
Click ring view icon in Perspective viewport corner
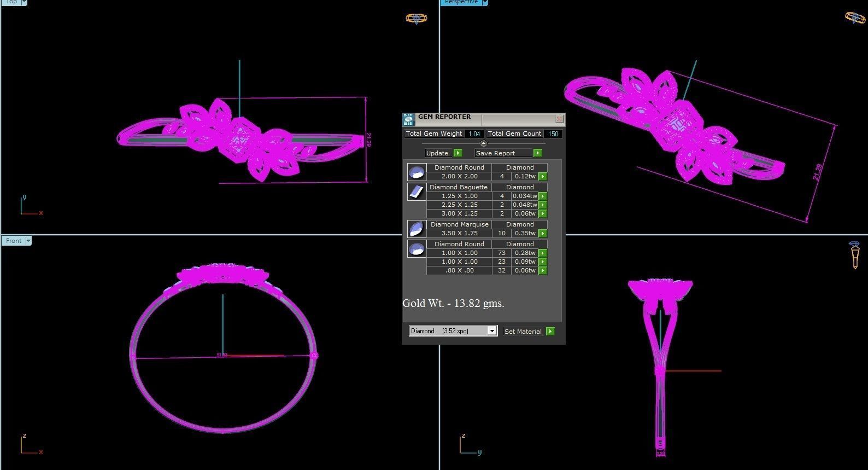pos(855,18)
